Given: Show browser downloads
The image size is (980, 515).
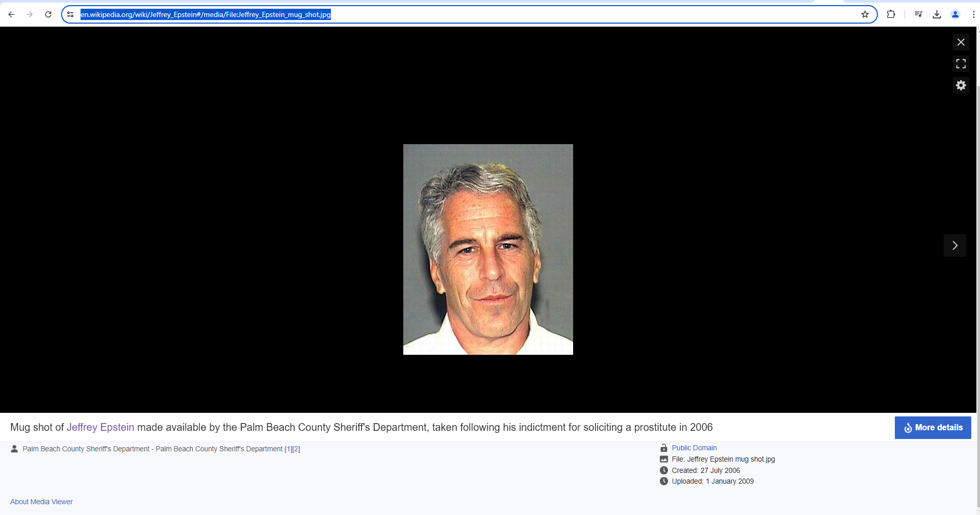Looking at the screenshot, I should pos(936,14).
